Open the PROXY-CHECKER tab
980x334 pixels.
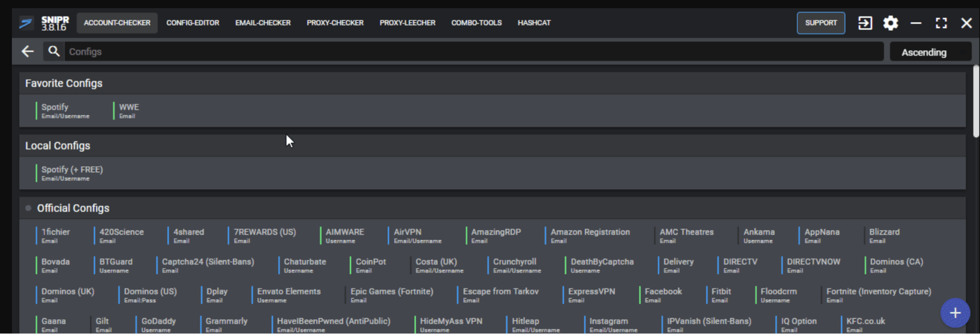tap(335, 23)
